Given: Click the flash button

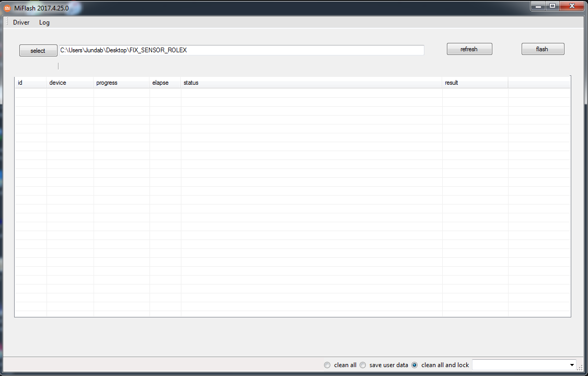Looking at the screenshot, I should [543, 49].
